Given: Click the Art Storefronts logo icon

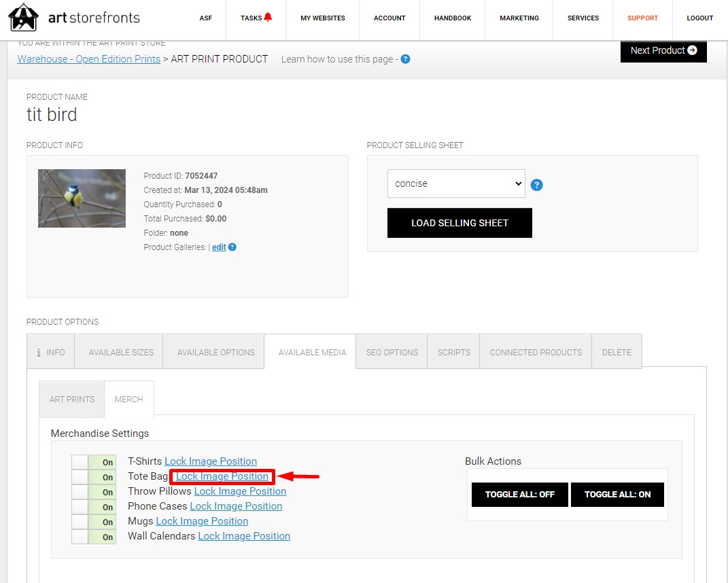Looking at the screenshot, I should (x=23, y=18).
